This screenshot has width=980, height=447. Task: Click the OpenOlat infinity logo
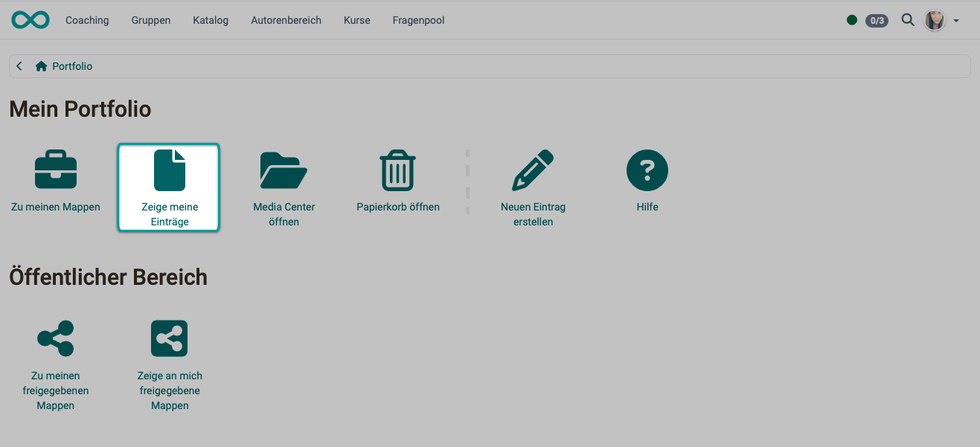click(31, 20)
